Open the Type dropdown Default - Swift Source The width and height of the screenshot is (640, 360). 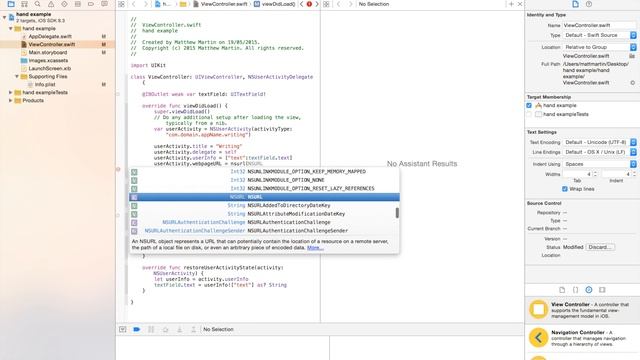point(599,36)
